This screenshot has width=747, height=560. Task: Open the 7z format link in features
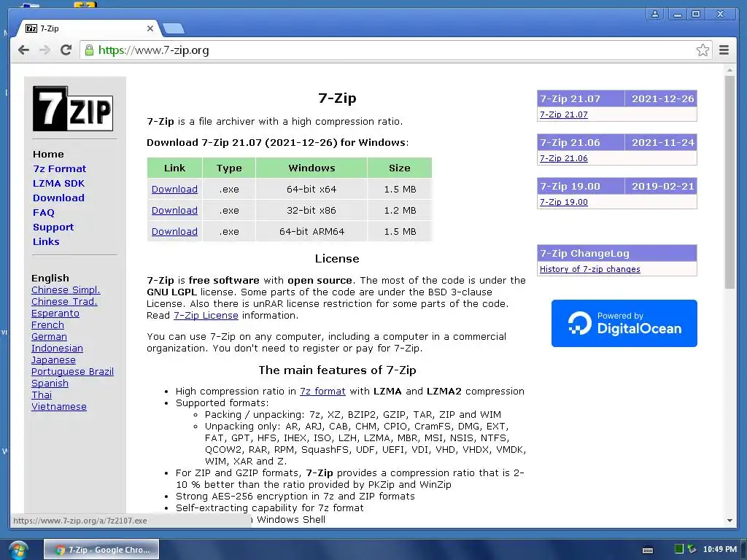(322, 391)
